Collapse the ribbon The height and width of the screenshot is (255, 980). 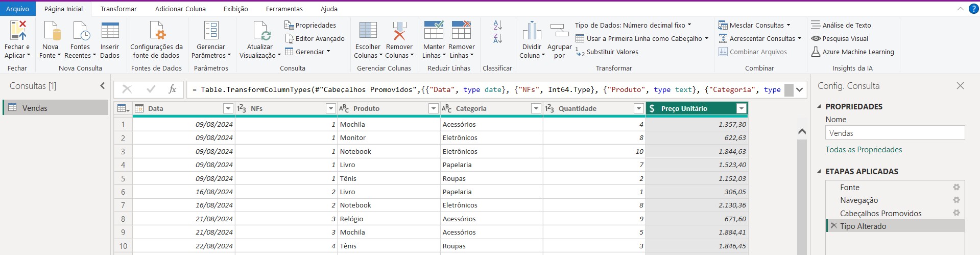pos(960,9)
